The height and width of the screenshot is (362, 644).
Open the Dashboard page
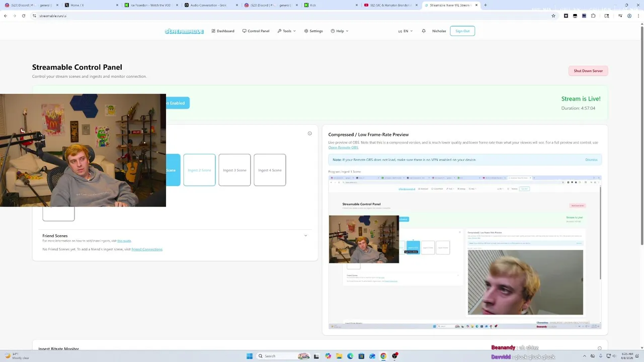[223, 31]
